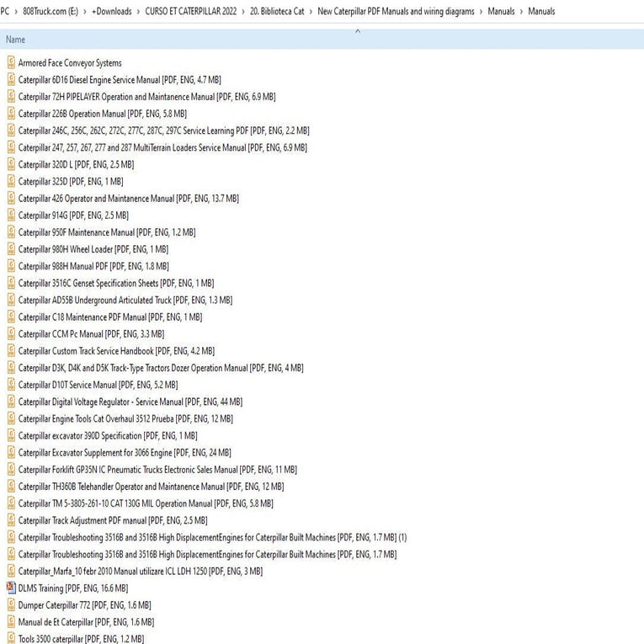Navigate to the 20. Biblioteca Cat breadcrumb folder
The width and height of the screenshot is (644, 644).
click(277, 12)
